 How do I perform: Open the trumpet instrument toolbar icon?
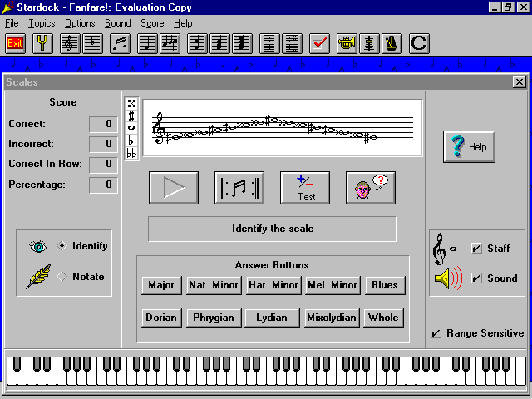(347, 43)
